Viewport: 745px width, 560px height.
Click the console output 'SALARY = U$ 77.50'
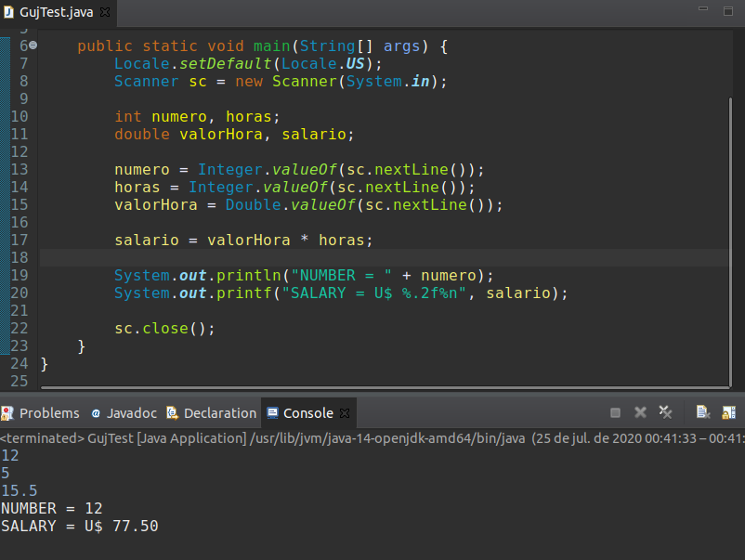tap(80, 527)
